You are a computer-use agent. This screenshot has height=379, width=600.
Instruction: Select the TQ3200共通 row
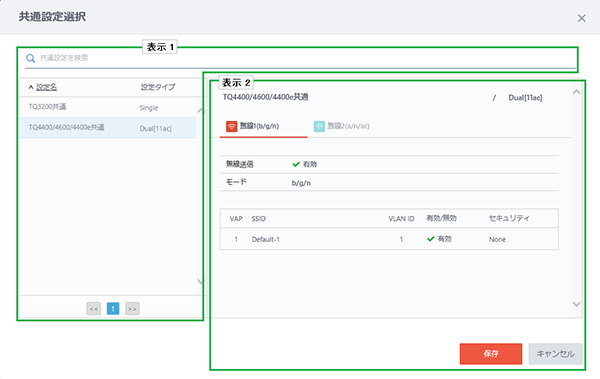pyautogui.click(x=108, y=107)
